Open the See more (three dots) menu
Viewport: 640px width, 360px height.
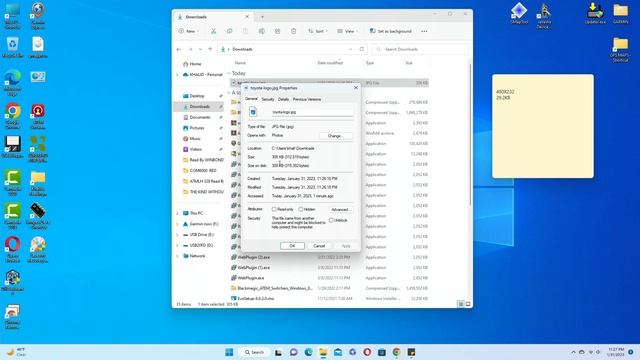[x=424, y=31]
